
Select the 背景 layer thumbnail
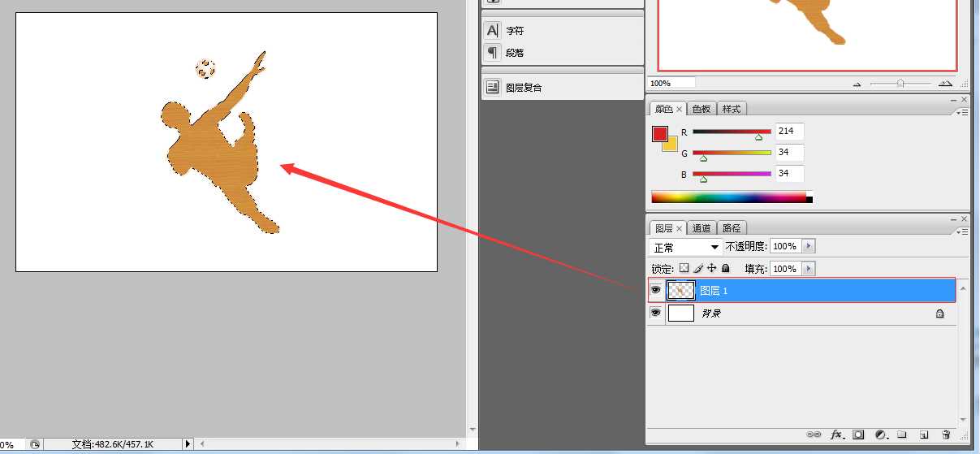pos(680,313)
